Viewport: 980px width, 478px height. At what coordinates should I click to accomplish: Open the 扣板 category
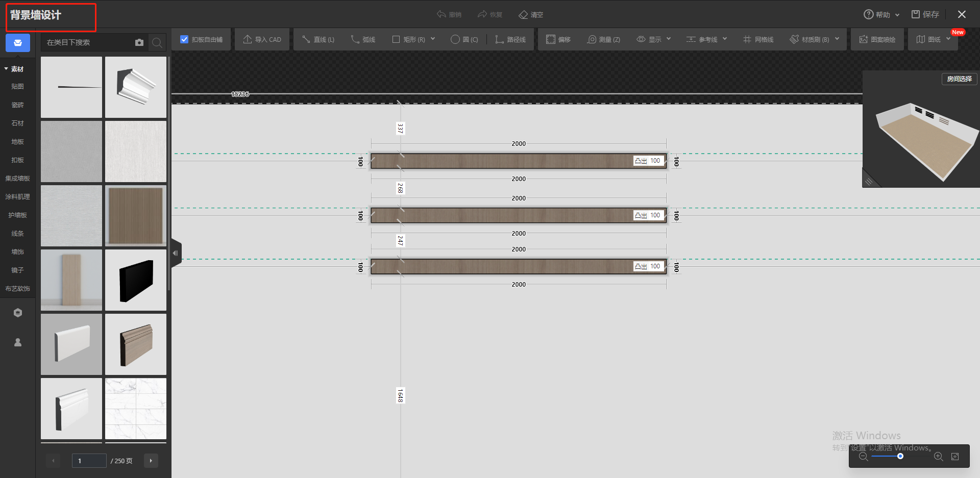(18, 160)
